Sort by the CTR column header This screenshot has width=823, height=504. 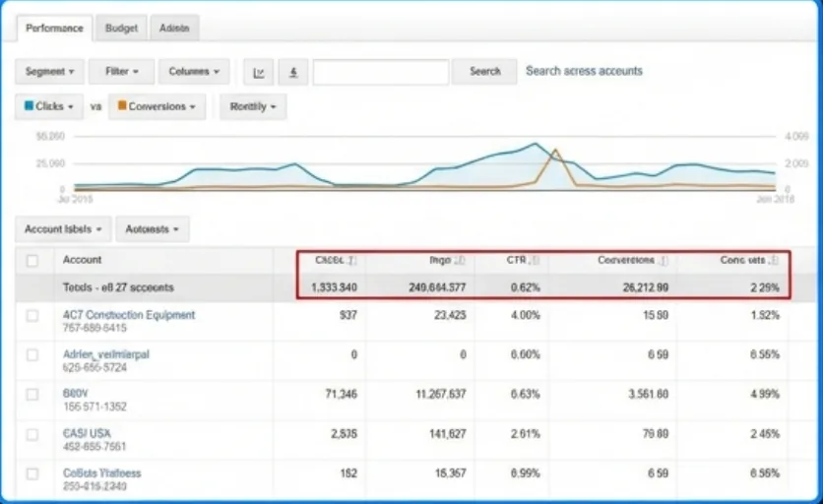(517, 260)
